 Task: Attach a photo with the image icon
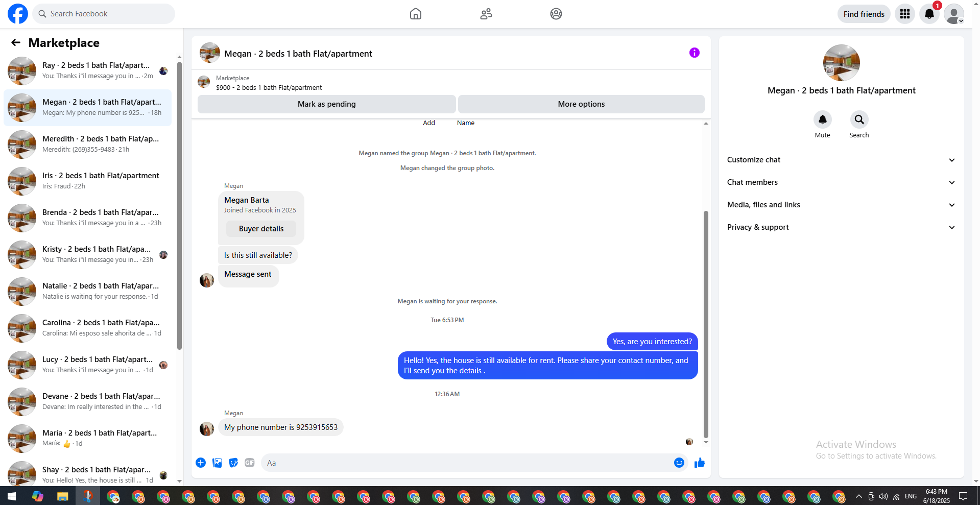pos(217,463)
